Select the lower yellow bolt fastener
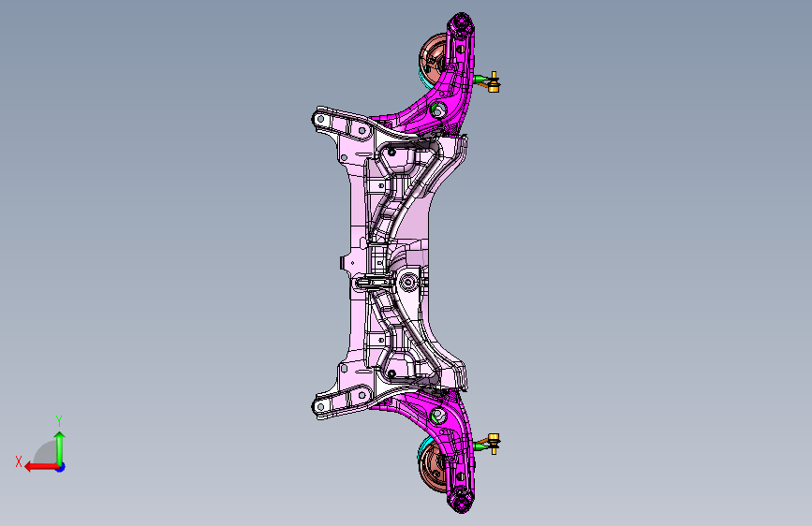Image resolution: width=812 pixels, height=526 pixels. click(x=494, y=444)
